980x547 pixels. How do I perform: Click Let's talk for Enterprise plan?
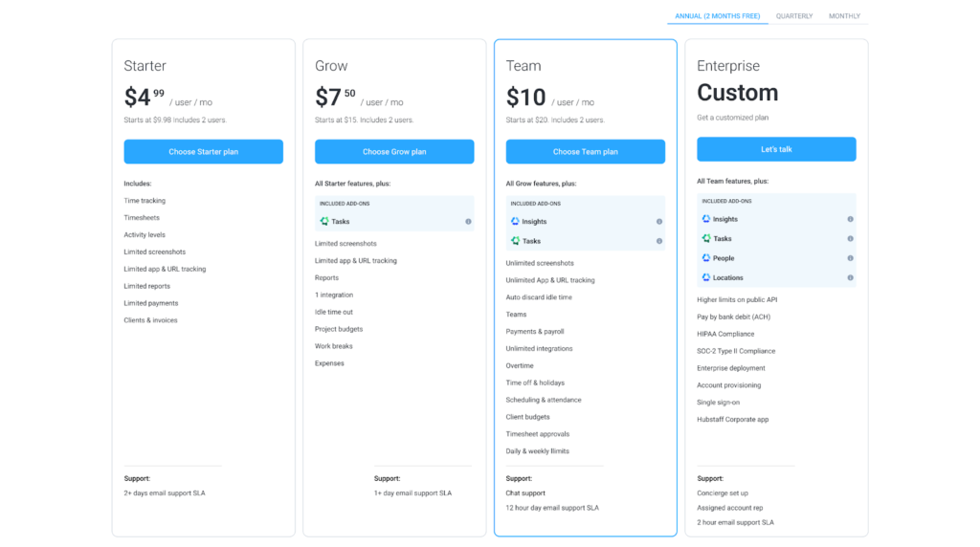776,149
